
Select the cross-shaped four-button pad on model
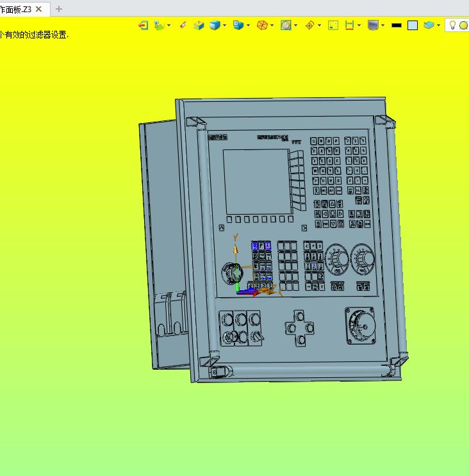click(x=300, y=328)
